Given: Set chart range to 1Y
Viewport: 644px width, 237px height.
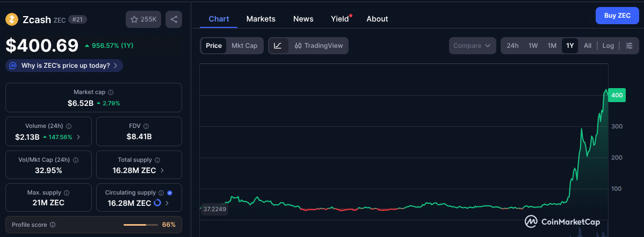Looking at the screenshot, I should (x=570, y=46).
